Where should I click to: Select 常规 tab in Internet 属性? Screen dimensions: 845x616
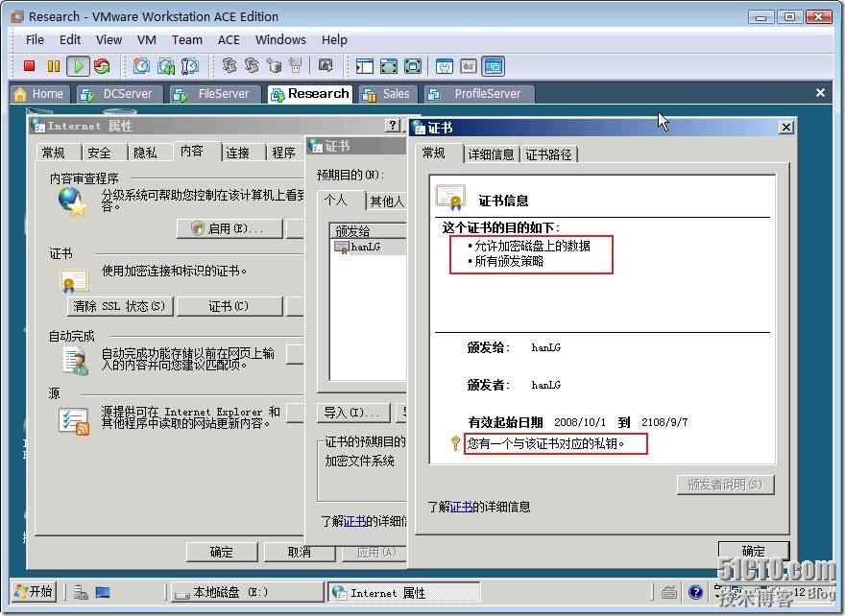point(54,153)
